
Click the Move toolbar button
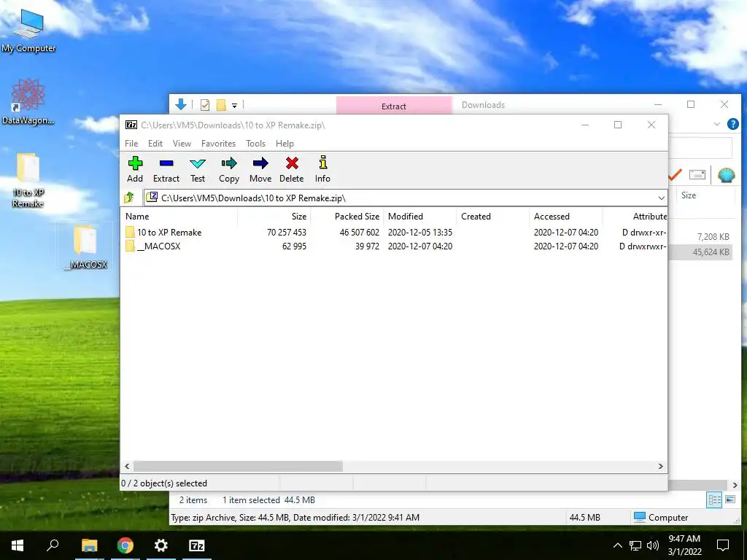pyautogui.click(x=260, y=169)
